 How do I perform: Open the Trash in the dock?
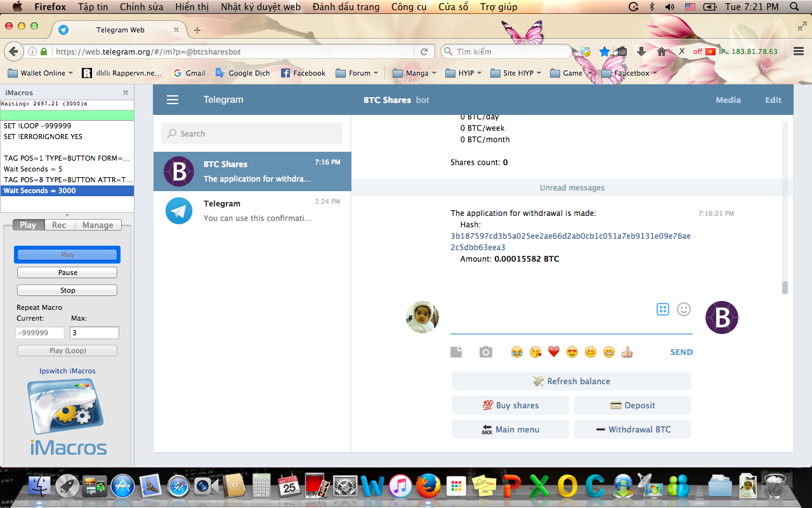(x=775, y=486)
